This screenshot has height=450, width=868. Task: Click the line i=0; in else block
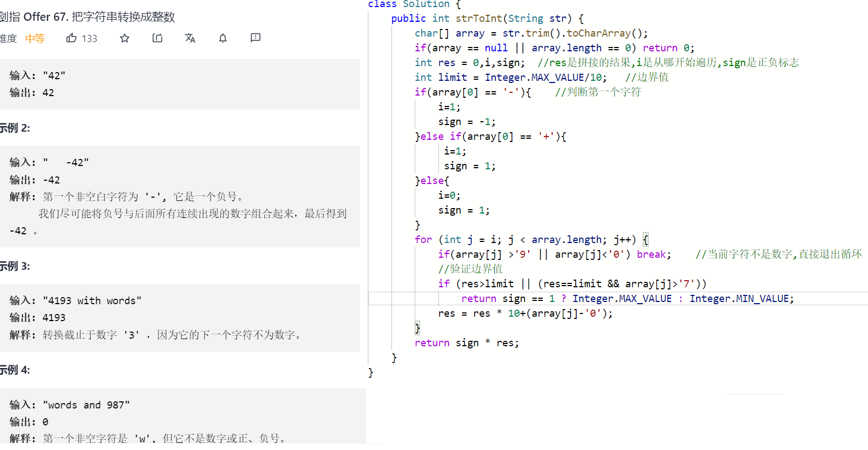(x=449, y=196)
